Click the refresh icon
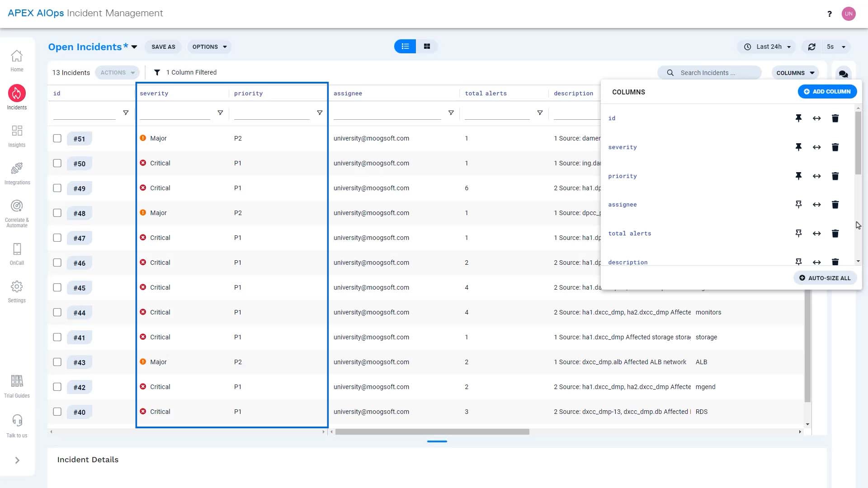Viewport: 868px width, 488px height. click(812, 47)
